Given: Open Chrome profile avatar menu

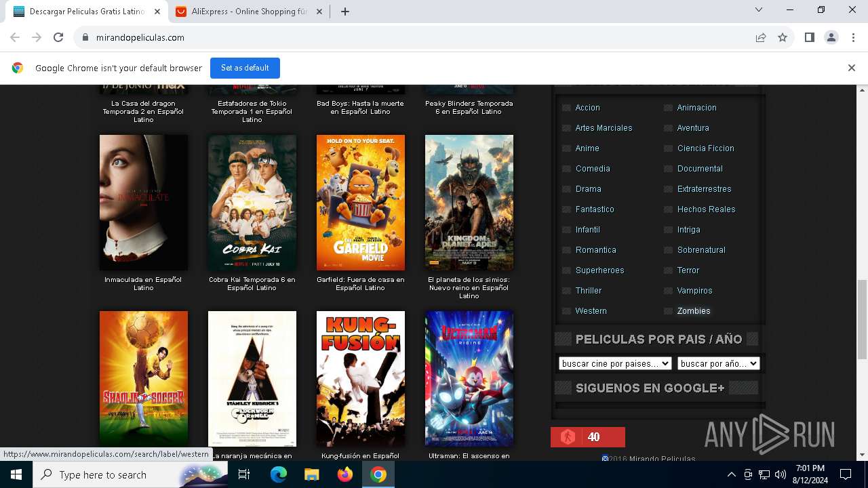Looking at the screenshot, I should click(831, 37).
